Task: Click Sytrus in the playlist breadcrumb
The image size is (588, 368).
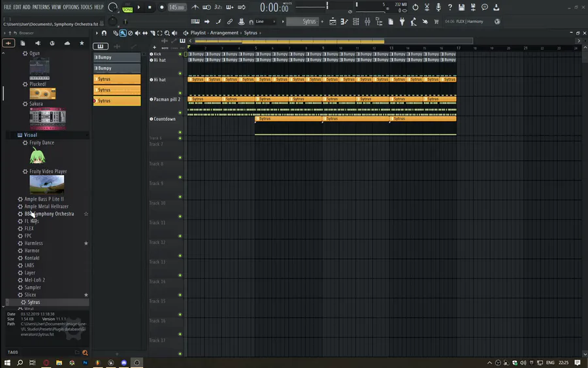Action: (250, 33)
